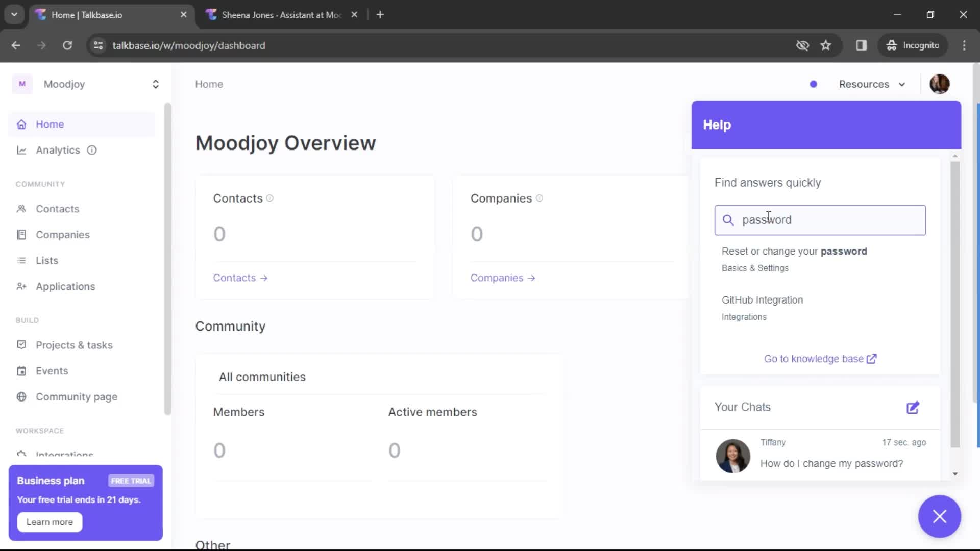The image size is (980, 551).
Task: Switch to the second browser tab
Action: [279, 15]
